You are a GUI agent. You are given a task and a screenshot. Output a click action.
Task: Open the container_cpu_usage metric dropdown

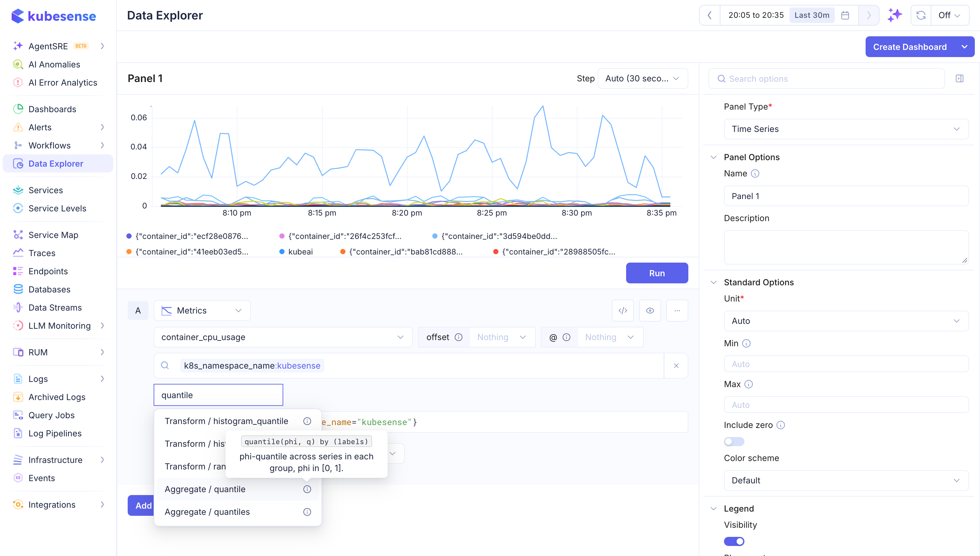click(x=283, y=337)
